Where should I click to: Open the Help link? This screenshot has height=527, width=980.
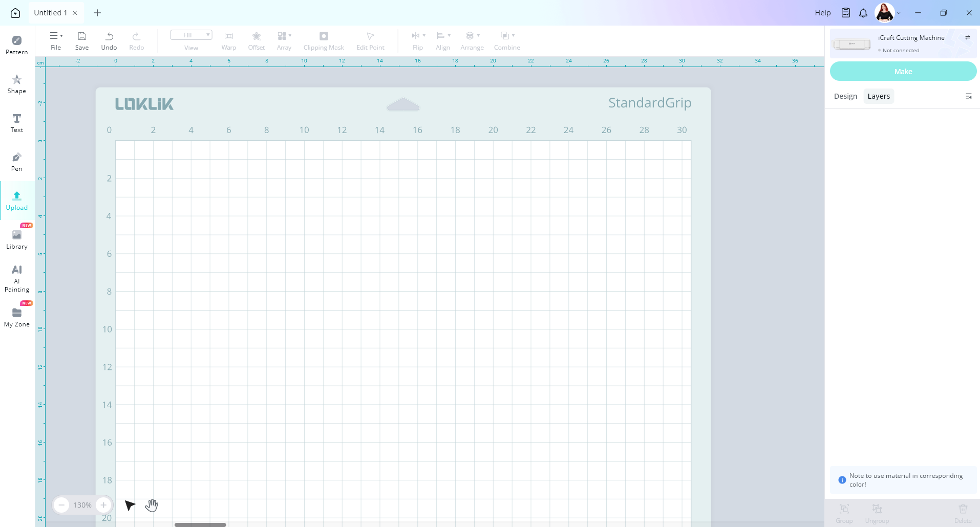[822, 13]
